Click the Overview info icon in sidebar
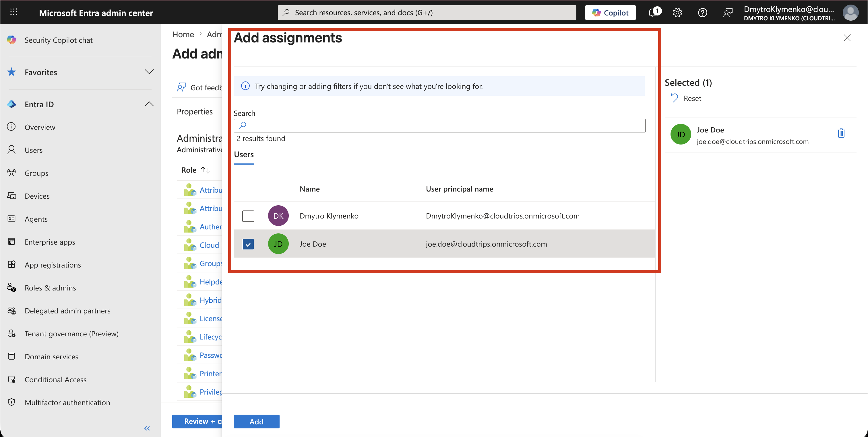The height and width of the screenshot is (437, 868). coord(11,127)
